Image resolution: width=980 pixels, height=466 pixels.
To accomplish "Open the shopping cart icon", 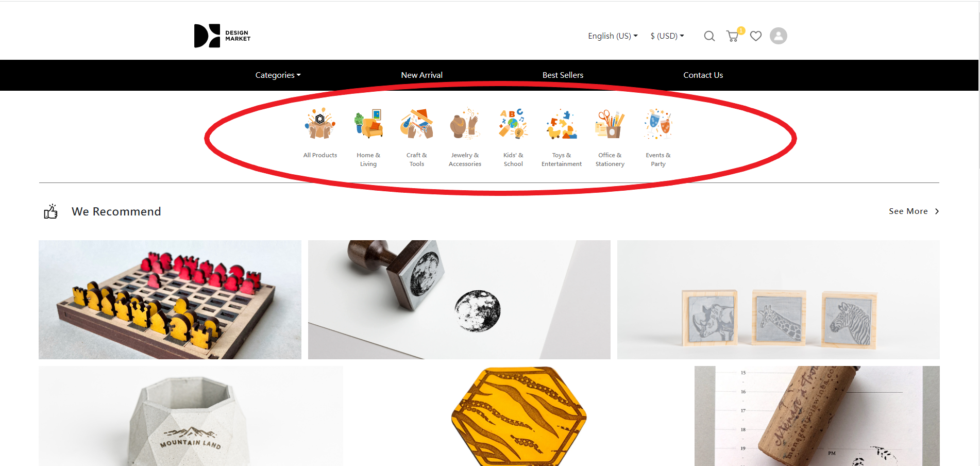I will (732, 36).
